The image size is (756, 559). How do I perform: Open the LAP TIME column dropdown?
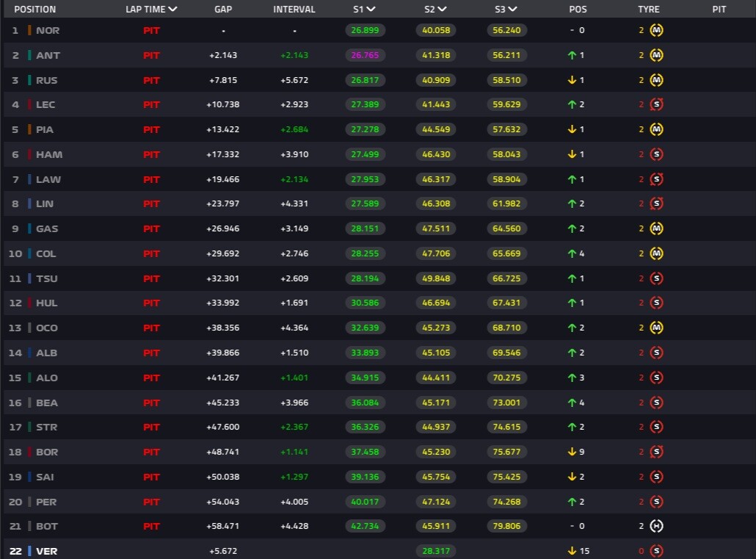pyautogui.click(x=172, y=9)
